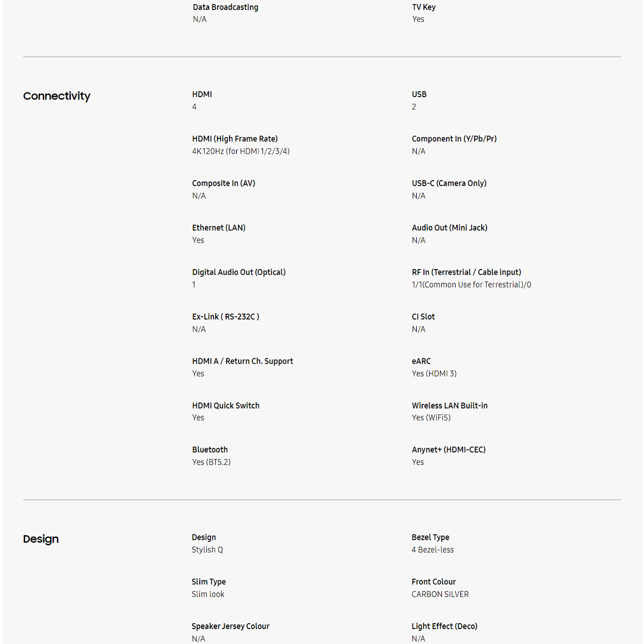
Task: Click the USB-C (Camera Only) label
Action: pyautogui.click(x=449, y=183)
